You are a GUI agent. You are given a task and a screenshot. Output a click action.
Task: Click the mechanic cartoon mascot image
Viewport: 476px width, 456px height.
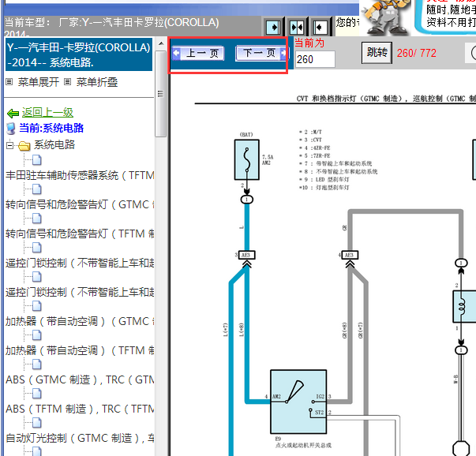pyautogui.click(x=387, y=17)
